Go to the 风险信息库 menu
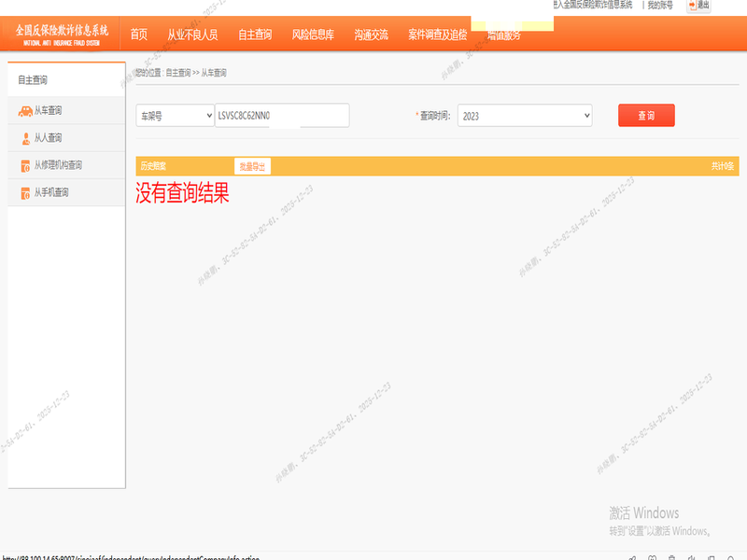The image size is (747, 560). coord(313,35)
